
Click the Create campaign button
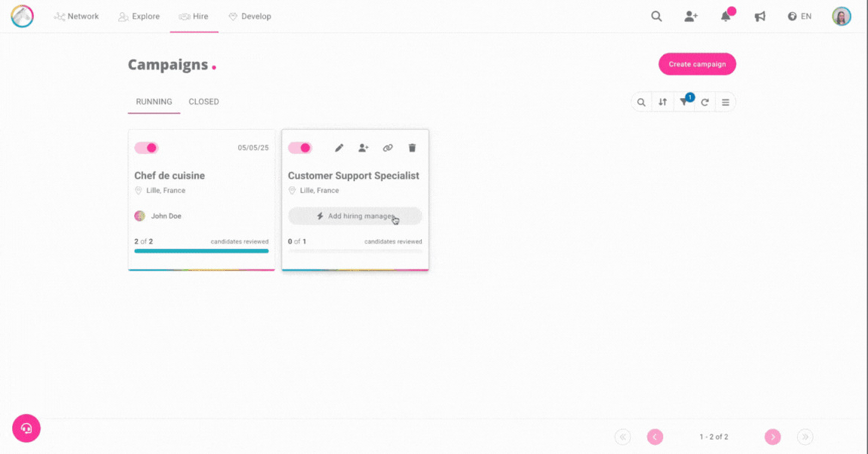click(x=697, y=64)
